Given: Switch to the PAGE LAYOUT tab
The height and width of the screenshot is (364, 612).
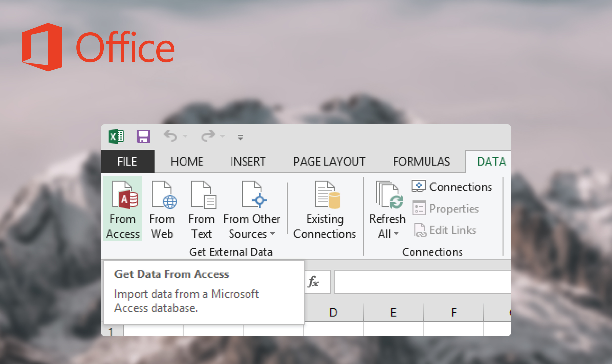Looking at the screenshot, I should 329,162.
